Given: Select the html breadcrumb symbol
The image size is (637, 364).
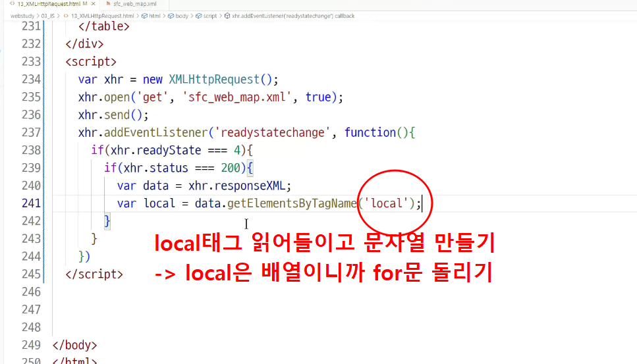Looking at the screenshot, I should click(x=155, y=16).
